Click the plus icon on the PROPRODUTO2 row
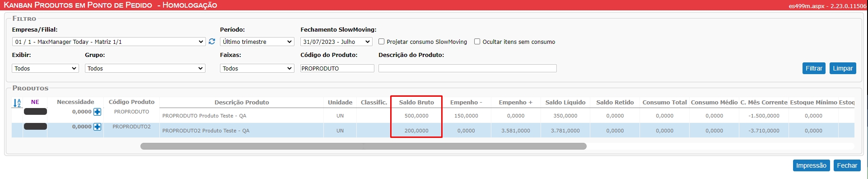Image resolution: width=868 pixels, height=179 pixels. tap(97, 127)
